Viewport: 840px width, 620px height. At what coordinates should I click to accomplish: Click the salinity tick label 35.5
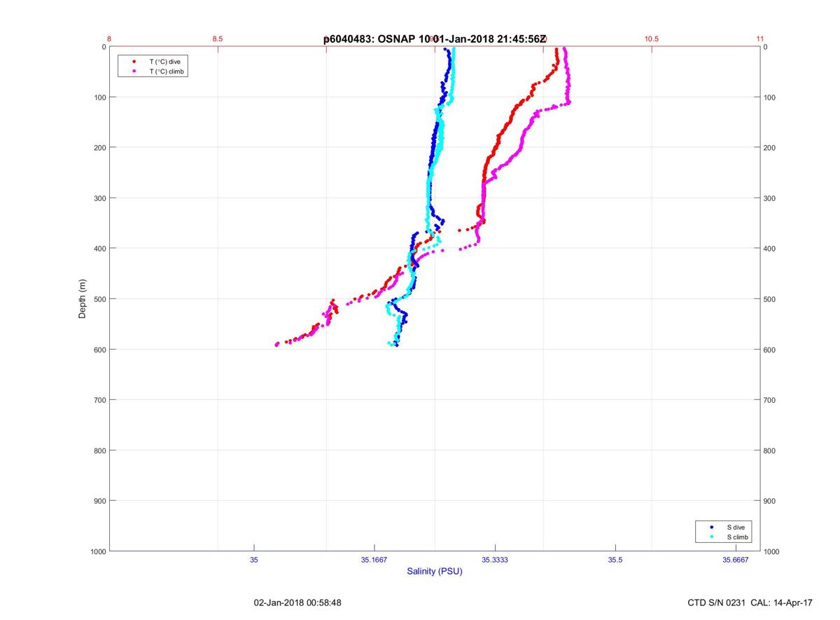(x=615, y=560)
